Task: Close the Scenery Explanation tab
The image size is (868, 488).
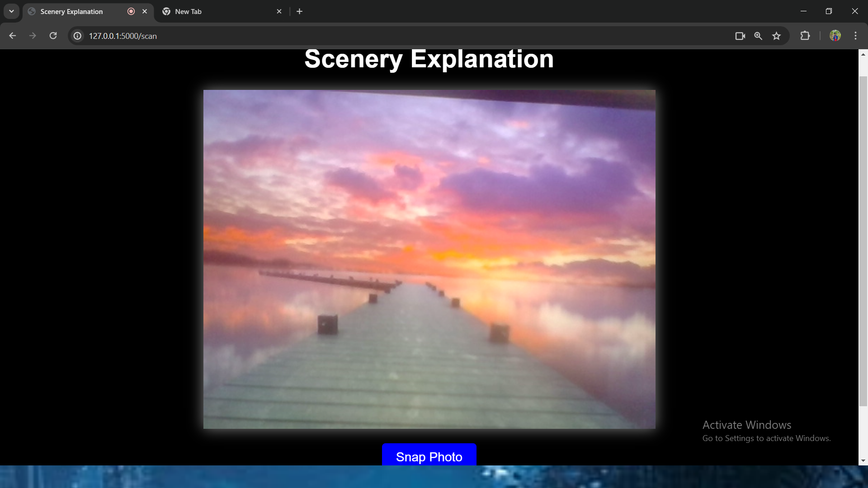Action: click(x=145, y=11)
